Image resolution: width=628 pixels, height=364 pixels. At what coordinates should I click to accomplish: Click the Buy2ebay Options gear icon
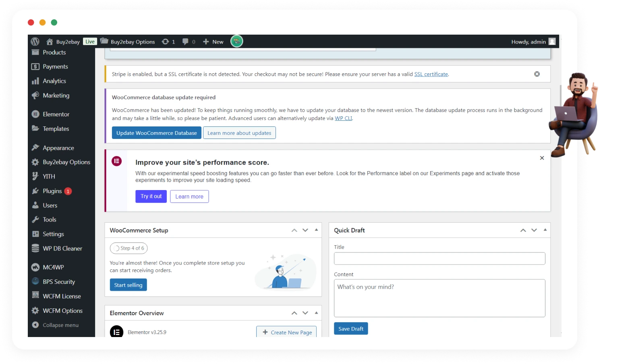35,162
